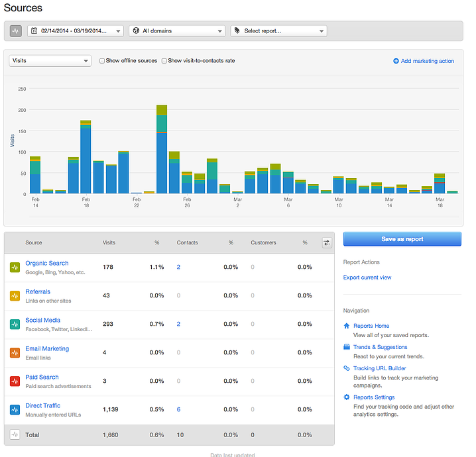Click the Organic Search visits value 178

[108, 267]
